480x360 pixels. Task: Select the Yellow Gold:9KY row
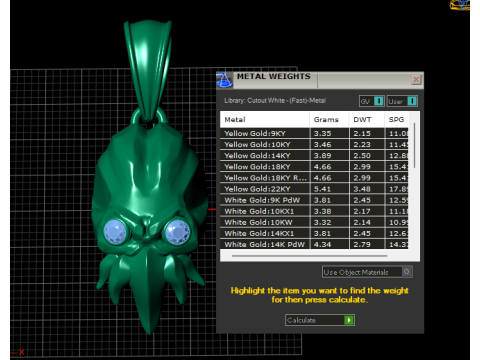[314, 133]
